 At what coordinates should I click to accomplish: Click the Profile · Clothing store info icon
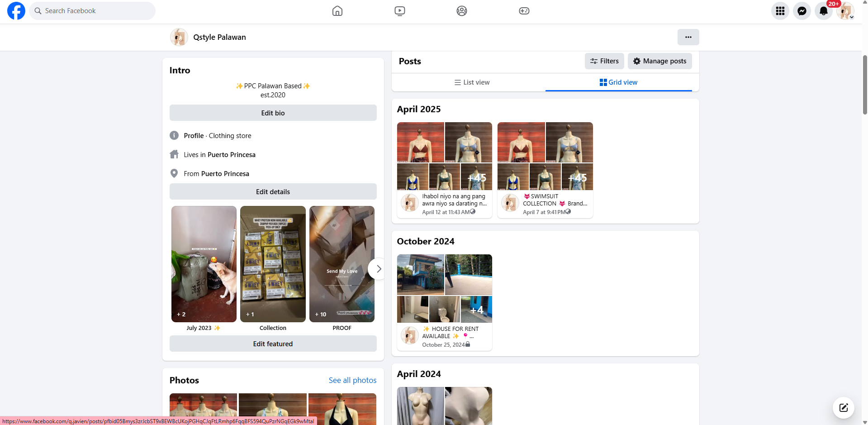[x=174, y=135]
